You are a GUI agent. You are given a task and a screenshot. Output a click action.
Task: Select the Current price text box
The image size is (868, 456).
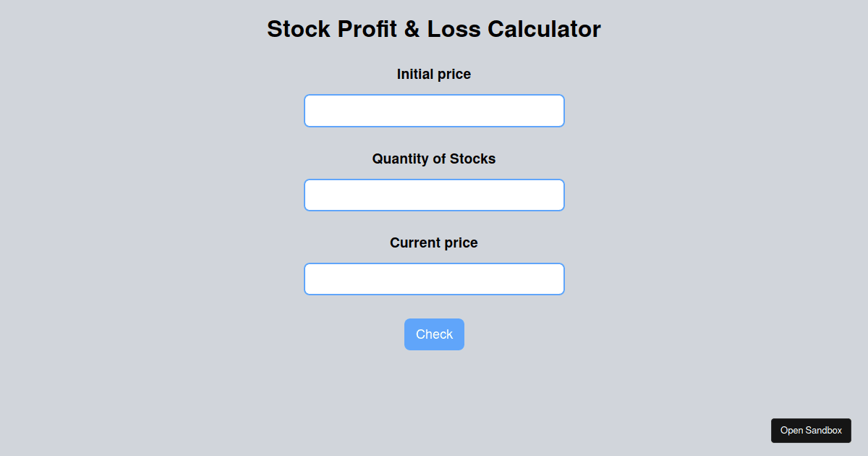point(434,279)
